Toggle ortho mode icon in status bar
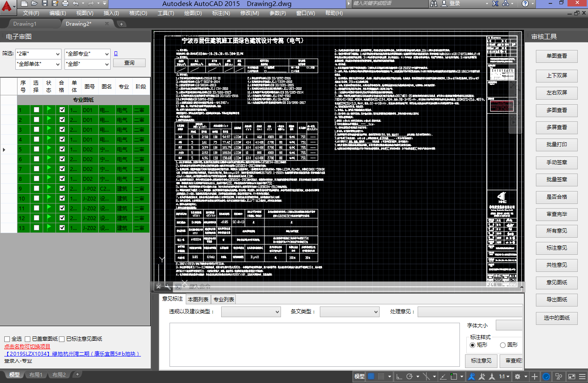588x383 pixels. tap(399, 376)
